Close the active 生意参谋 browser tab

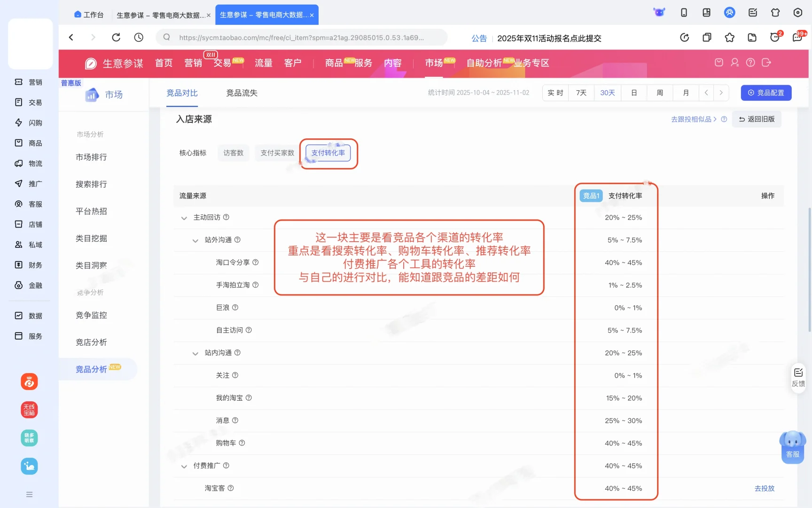pyautogui.click(x=312, y=15)
